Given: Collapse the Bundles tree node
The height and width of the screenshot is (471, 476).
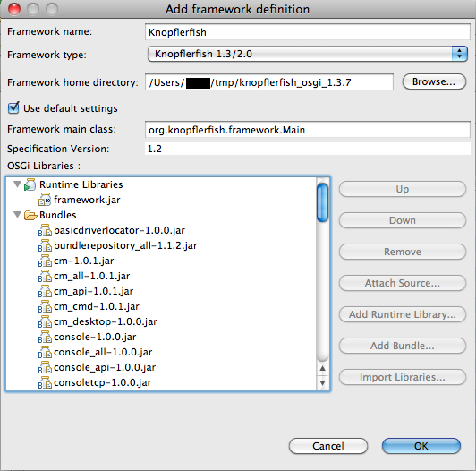Looking at the screenshot, I should pos(18,215).
